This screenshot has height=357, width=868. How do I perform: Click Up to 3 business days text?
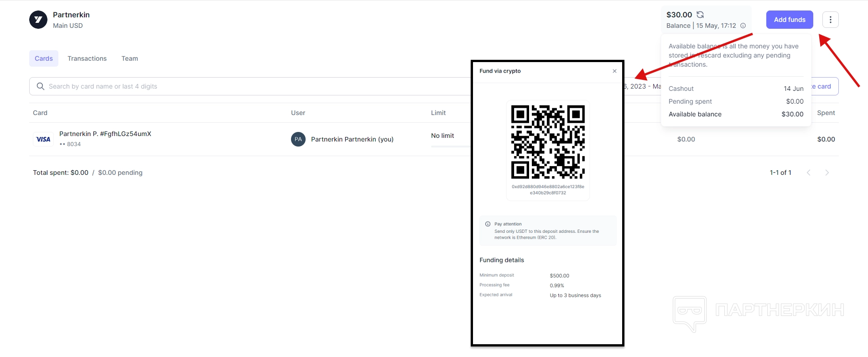point(576,295)
